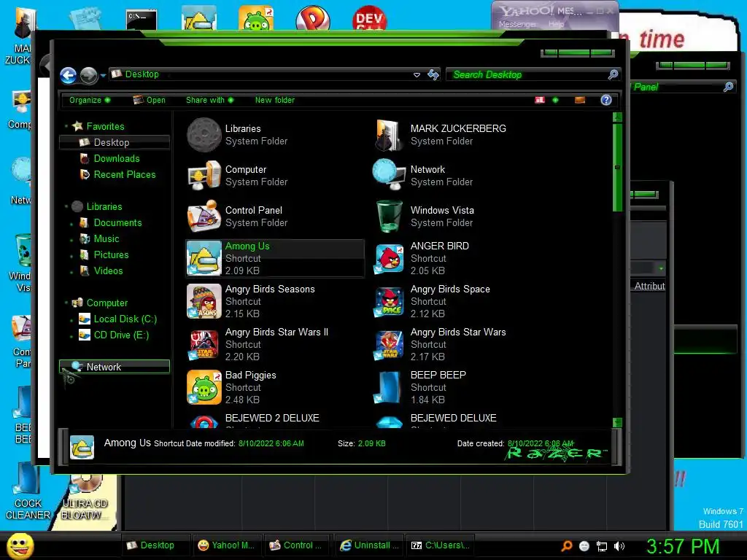
Task: Click the scrollbar up arrow in file list
Action: coord(617,117)
